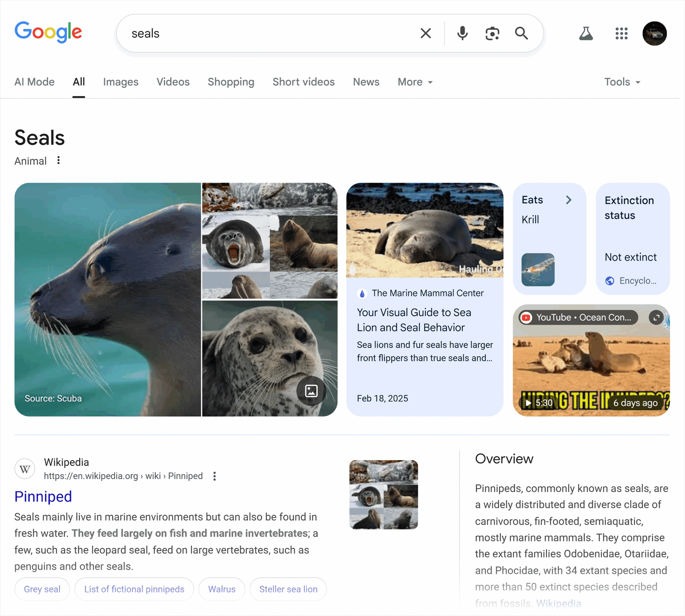Expand the YouTube video preview icon
This screenshot has height=616, width=685.
656,318
